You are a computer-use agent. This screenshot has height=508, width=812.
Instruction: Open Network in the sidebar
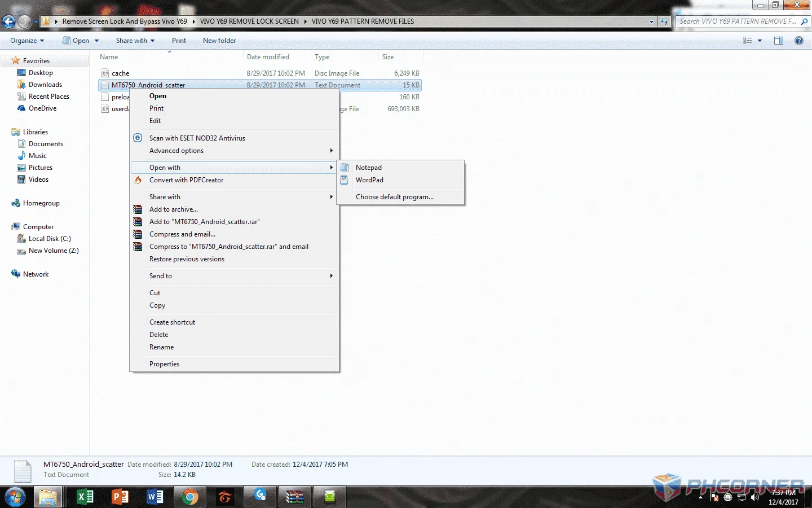click(x=36, y=274)
